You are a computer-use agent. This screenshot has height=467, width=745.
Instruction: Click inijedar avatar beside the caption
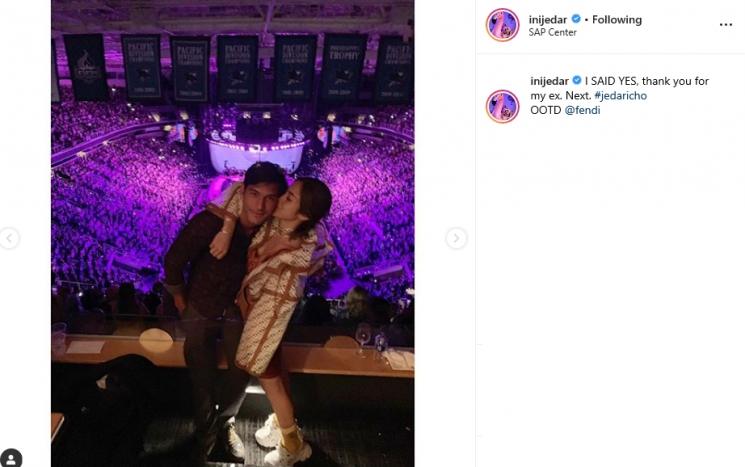[x=502, y=106]
